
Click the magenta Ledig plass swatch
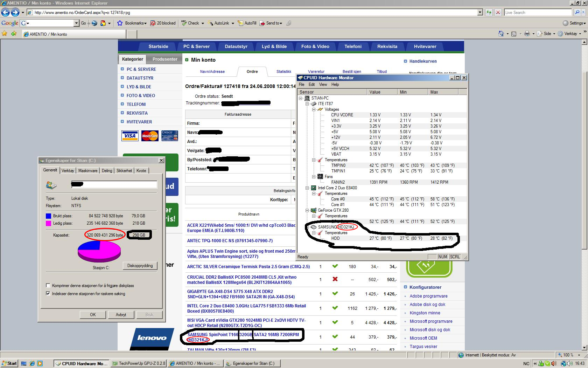[x=48, y=223]
